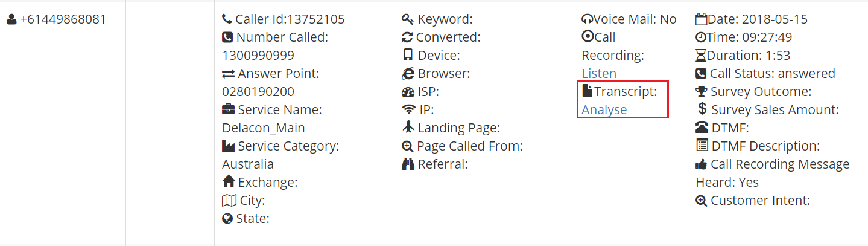The width and height of the screenshot is (868, 246).
Task: Click the Referral binoculars icon
Action: (x=408, y=164)
